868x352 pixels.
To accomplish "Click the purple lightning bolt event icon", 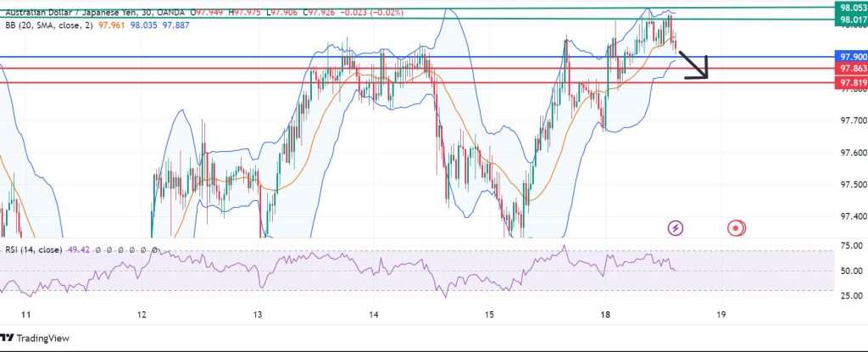I will coord(676,227).
